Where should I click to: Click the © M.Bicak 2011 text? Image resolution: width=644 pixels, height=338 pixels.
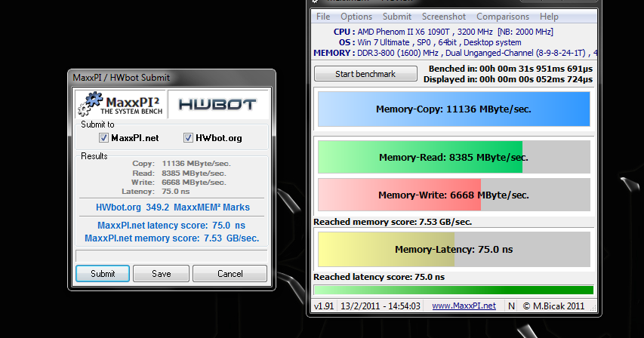pos(553,306)
